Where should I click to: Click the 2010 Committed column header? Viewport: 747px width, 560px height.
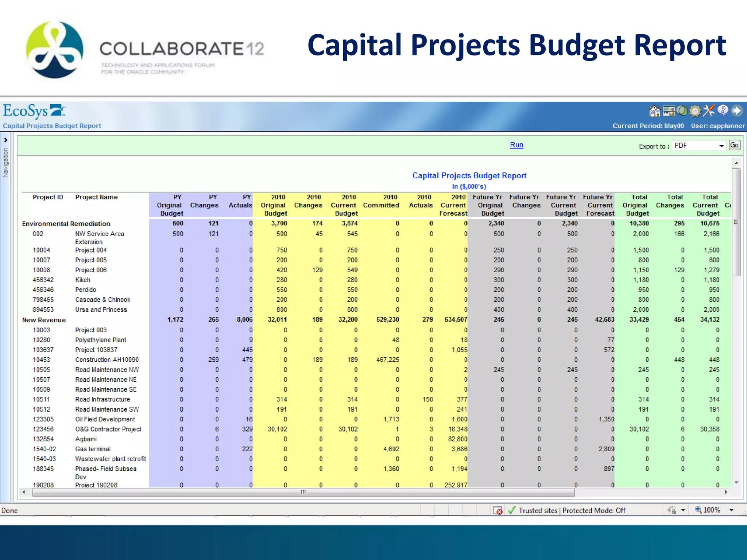click(x=381, y=201)
